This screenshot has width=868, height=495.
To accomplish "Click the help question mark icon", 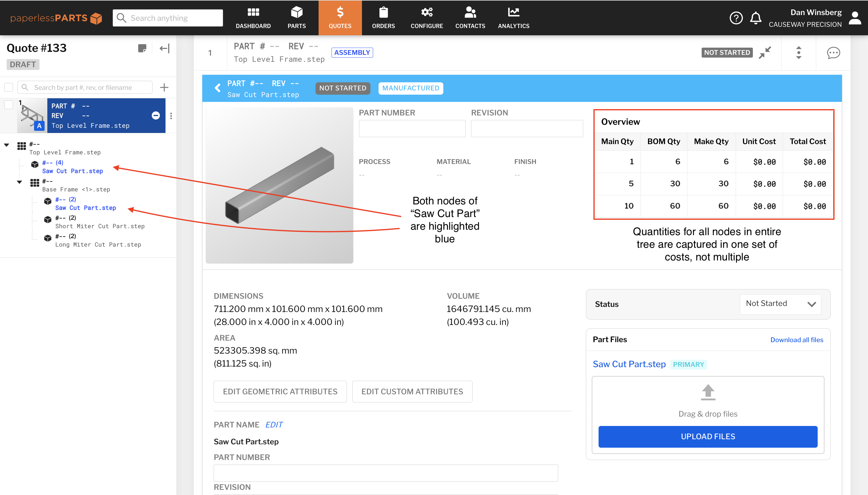I will 736,18.
